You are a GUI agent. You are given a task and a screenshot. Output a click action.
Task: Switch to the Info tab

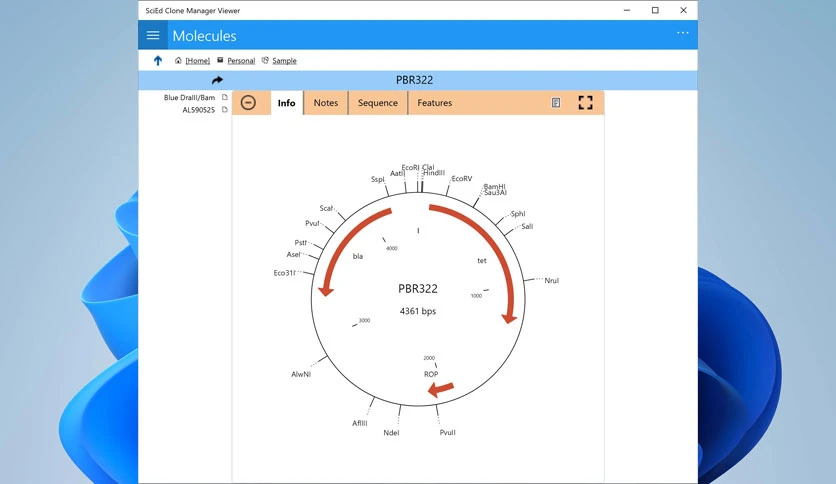286,103
